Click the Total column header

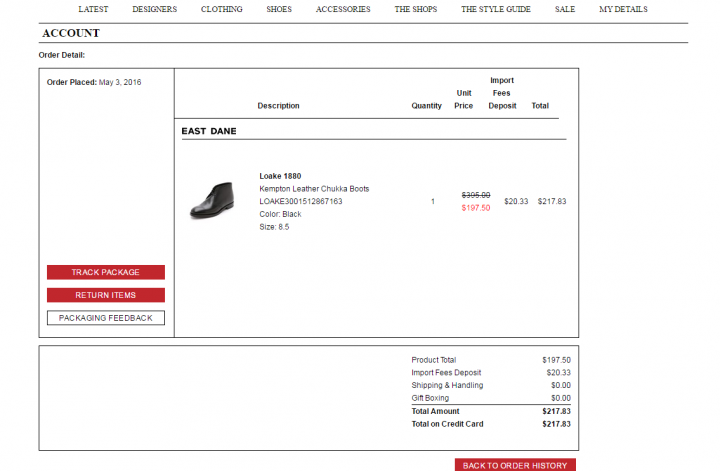tap(540, 106)
